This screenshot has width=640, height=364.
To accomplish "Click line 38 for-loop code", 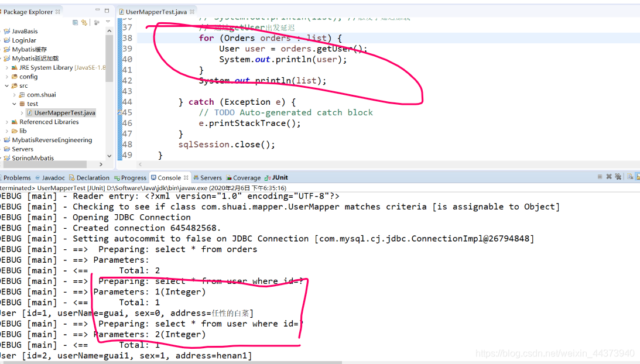I will [270, 38].
